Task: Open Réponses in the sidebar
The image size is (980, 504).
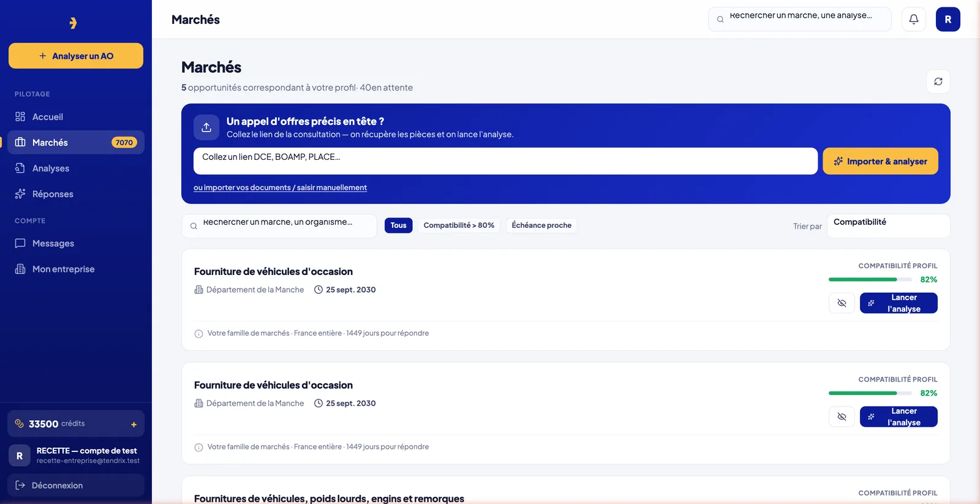Action: [76, 194]
